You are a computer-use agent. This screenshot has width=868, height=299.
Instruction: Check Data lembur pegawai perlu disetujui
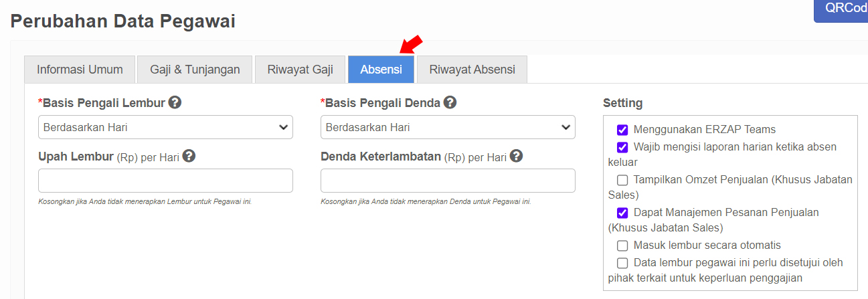(x=622, y=262)
